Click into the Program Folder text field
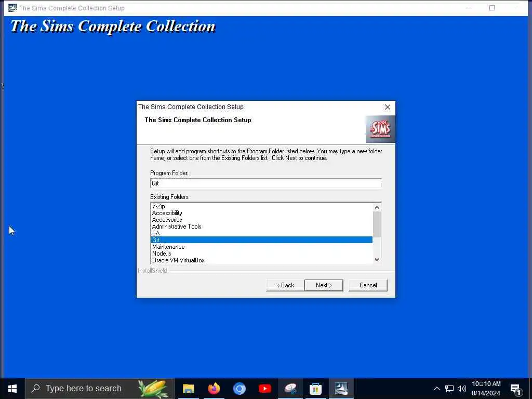This screenshot has width=532, height=399. 265,183
